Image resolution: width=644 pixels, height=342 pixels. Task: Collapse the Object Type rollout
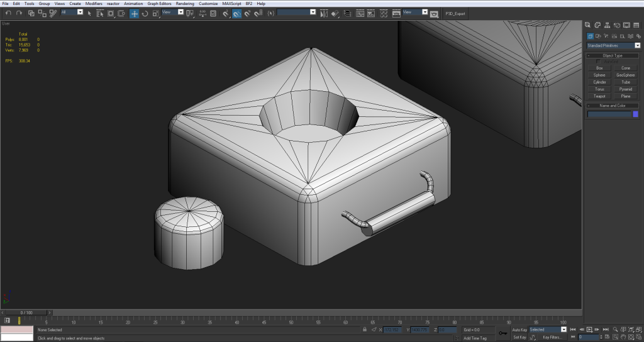(612, 55)
